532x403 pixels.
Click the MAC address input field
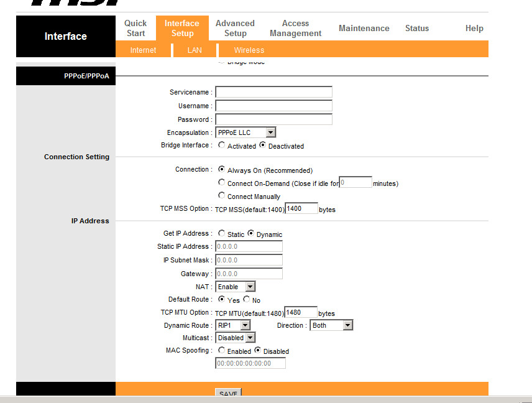(x=250, y=363)
